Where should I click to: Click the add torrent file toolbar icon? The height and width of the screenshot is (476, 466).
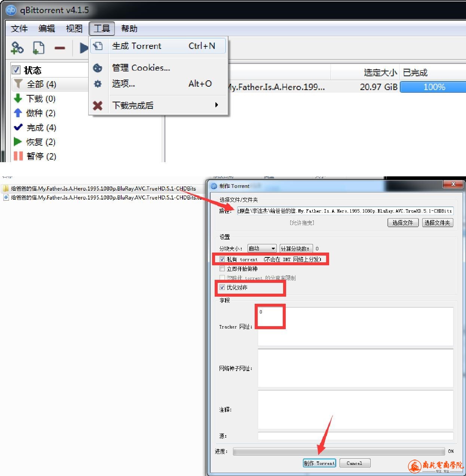coord(39,48)
